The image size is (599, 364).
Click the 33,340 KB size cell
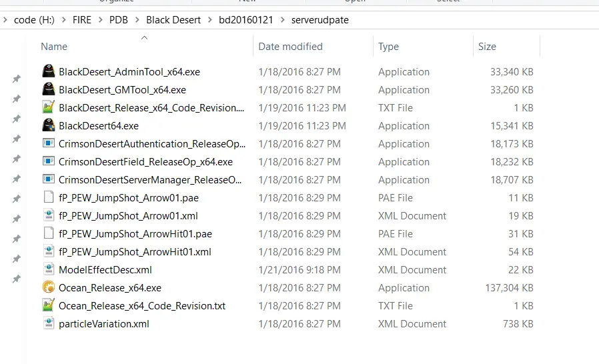[512, 72]
